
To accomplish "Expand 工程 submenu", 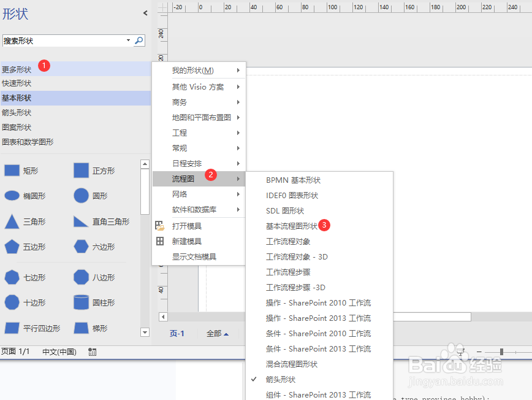I will [x=199, y=133].
